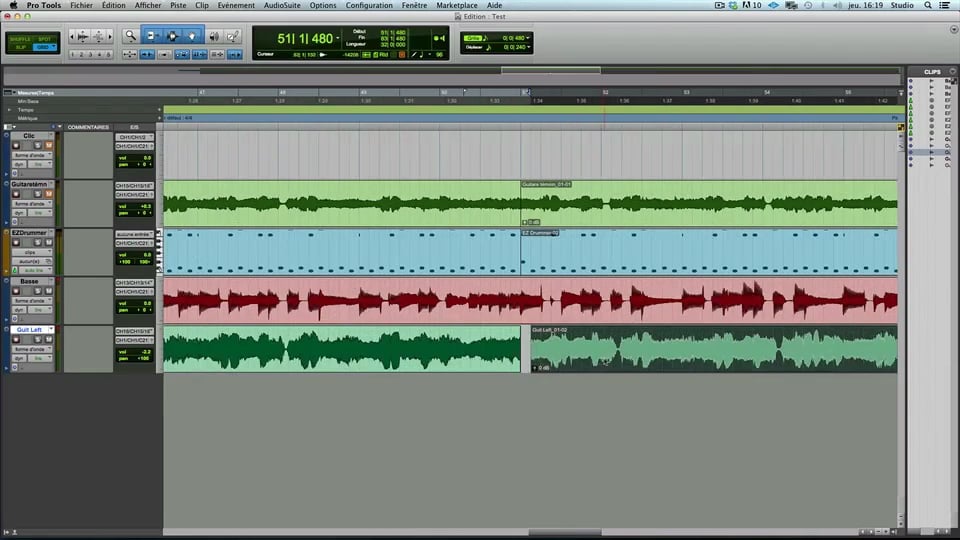
Task: Select the Guit Left_01-02 clip
Action: 714,349
